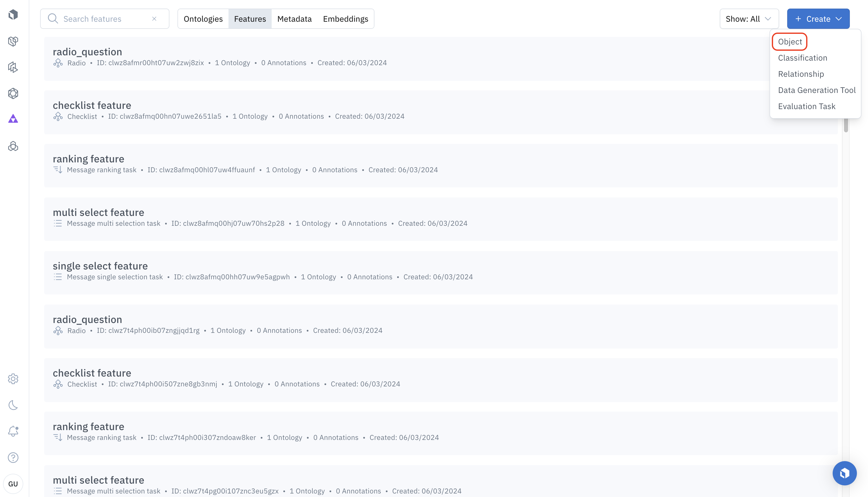Click ID clwz8afmq00hj07uw70hs2p28 text
This screenshot has width=868, height=497.
click(x=227, y=223)
